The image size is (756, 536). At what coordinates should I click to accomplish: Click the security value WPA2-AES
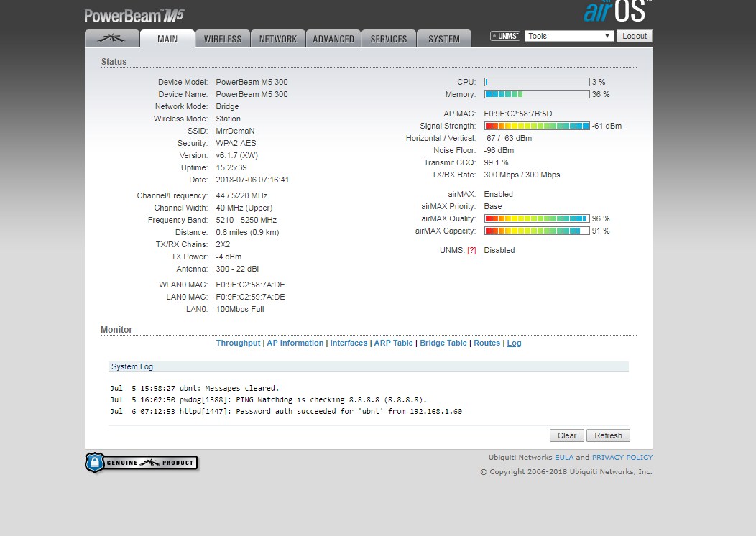tap(236, 143)
